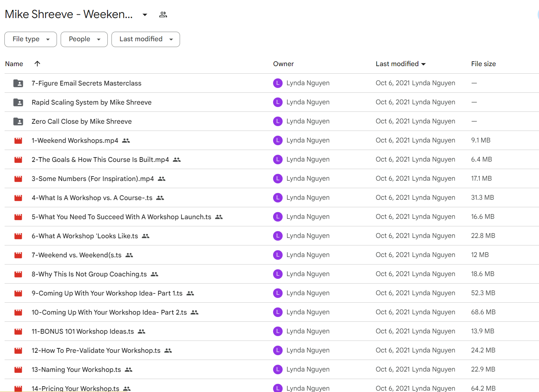539x392 pixels.
Task: Click the Oct 6, 2021 date in the 11-BONUS row
Action: [x=393, y=331]
